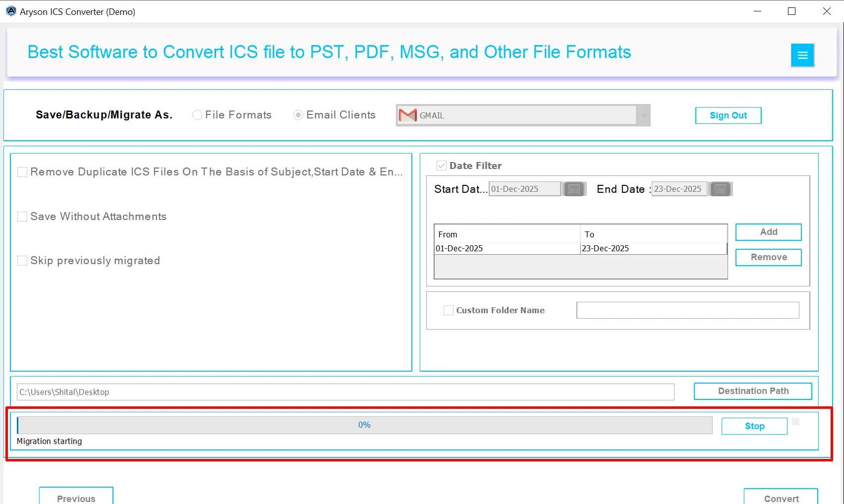Click the Destination Path button

point(752,391)
